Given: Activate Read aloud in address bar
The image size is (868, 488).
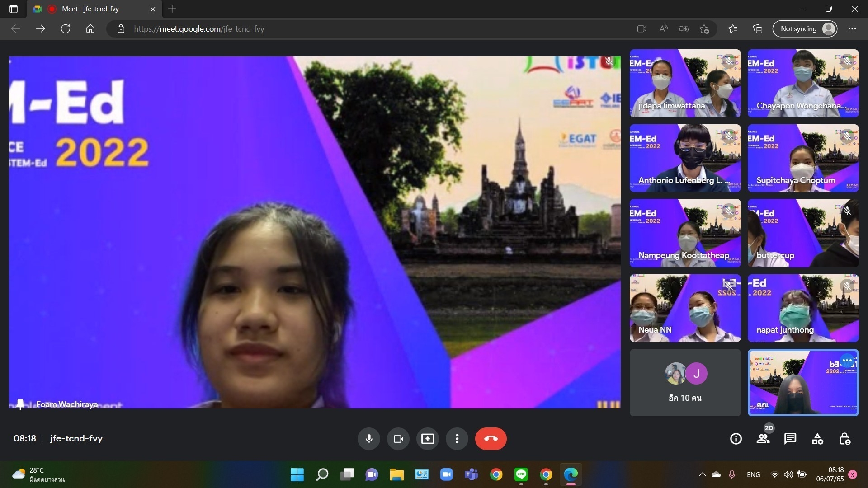Looking at the screenshot, I should (663, 29).
